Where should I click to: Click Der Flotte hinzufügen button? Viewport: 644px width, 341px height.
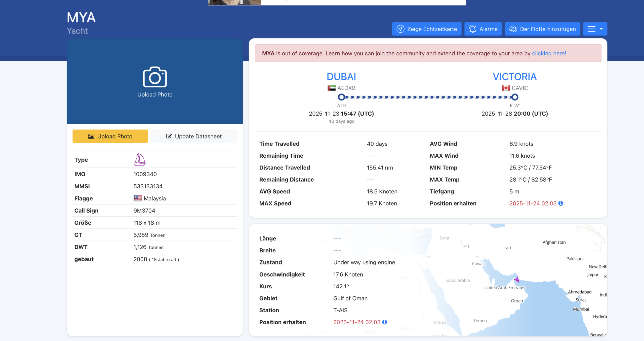tap(542, 29)
